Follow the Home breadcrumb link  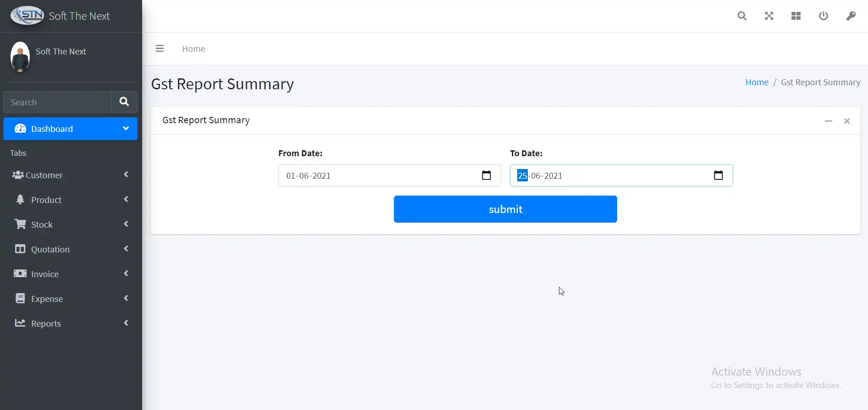(757, 82)
